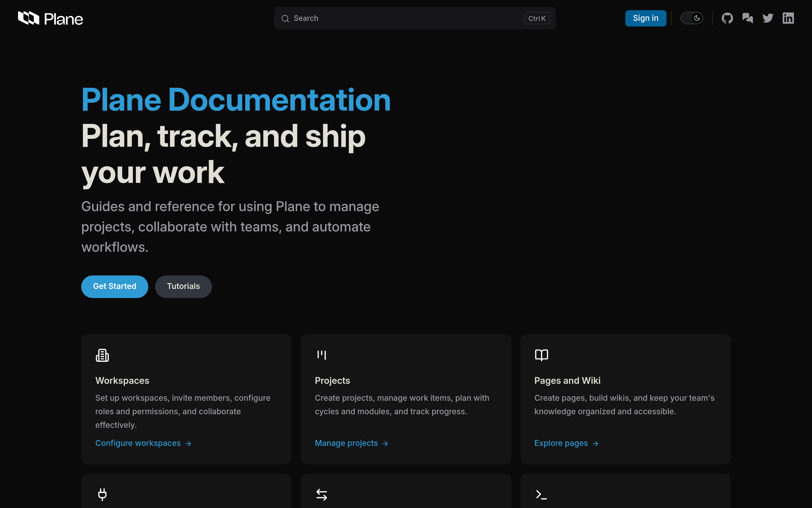Click the Sign in button
The height and width of the screenshot is (508, 812).
pyautogui.click(x=646, y=18)
